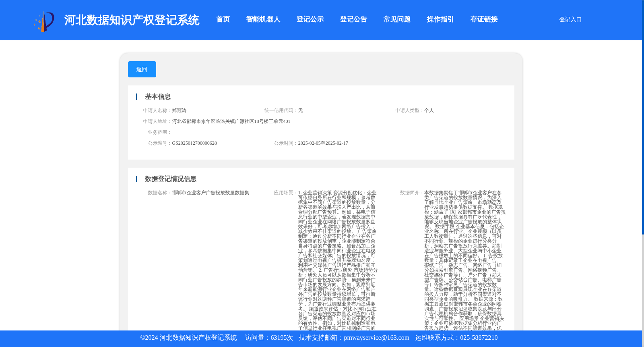Click the 基本信息 section heading
Screen dimensions: 644x347
click(158, 97)
